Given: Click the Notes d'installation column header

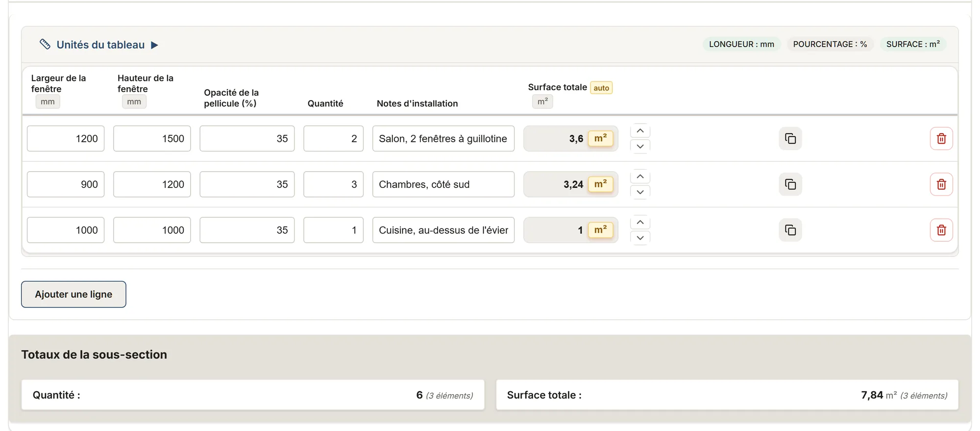Looking at the screenshot, I should tap(417, 103).
